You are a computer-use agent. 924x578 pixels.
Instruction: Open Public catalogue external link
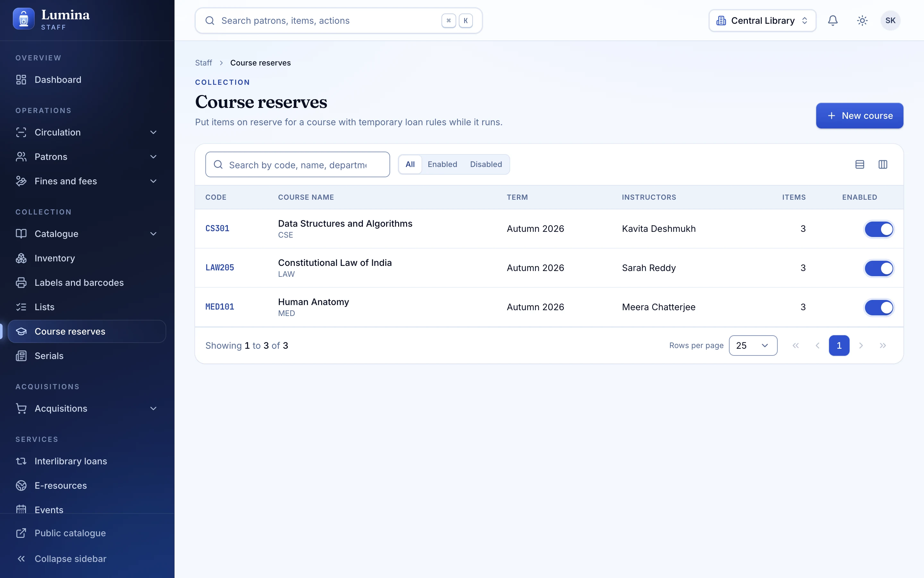point(87,533)
